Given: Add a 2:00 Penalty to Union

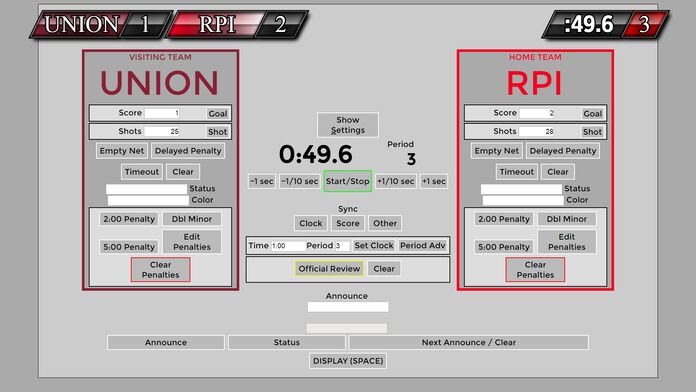Looking at the screenshot, I should 129,219.
